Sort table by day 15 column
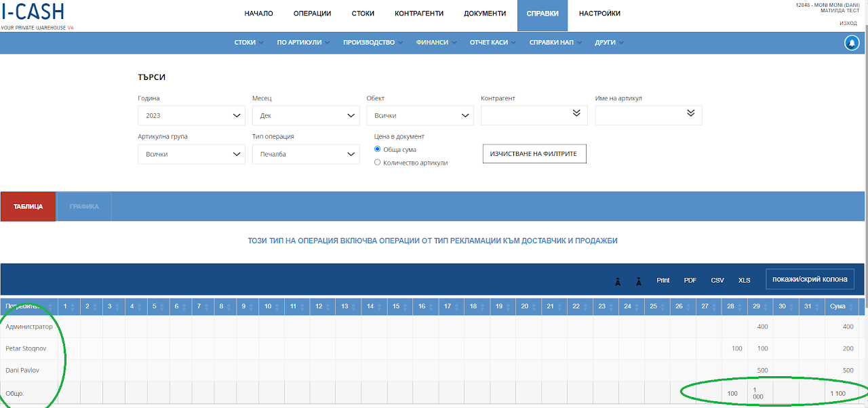 [399, 306]
